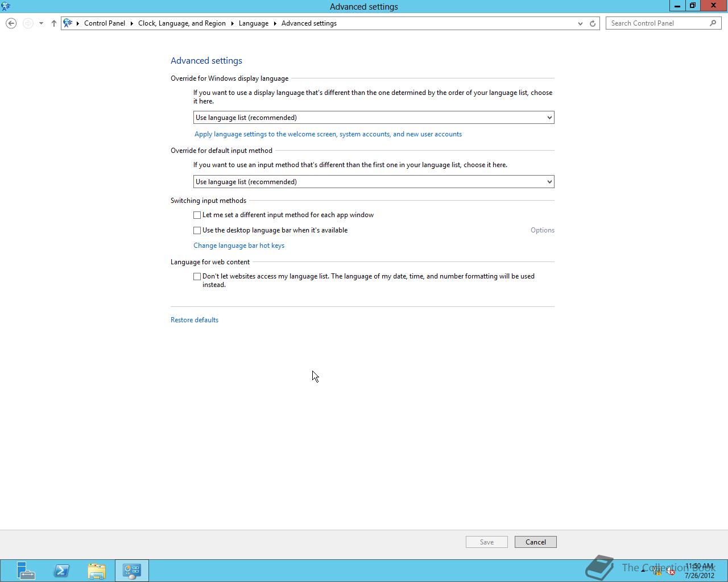Restore down the Advanced settings window
Image resolution: width=728 pixels, height=582 pixels.
(692, 6)
